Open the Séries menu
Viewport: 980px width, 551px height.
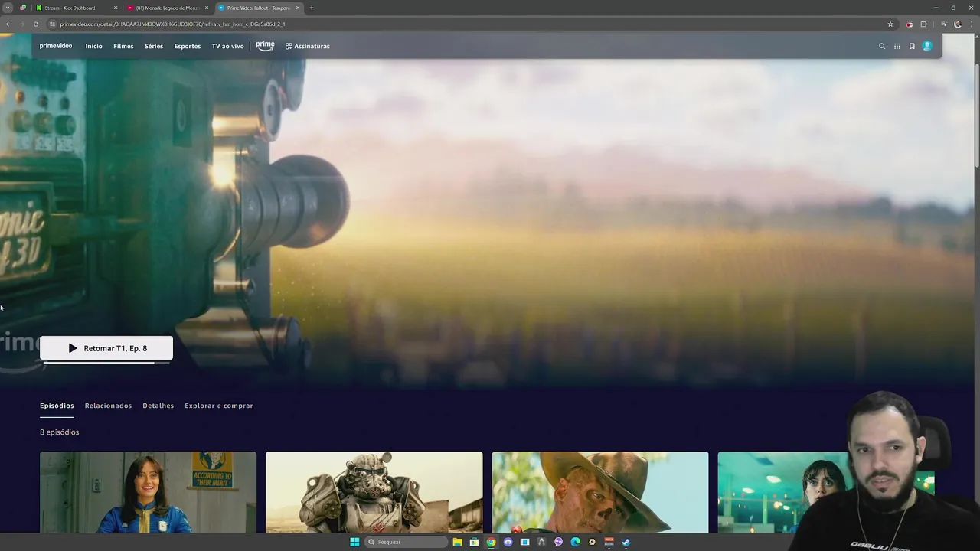coord(154,46)
